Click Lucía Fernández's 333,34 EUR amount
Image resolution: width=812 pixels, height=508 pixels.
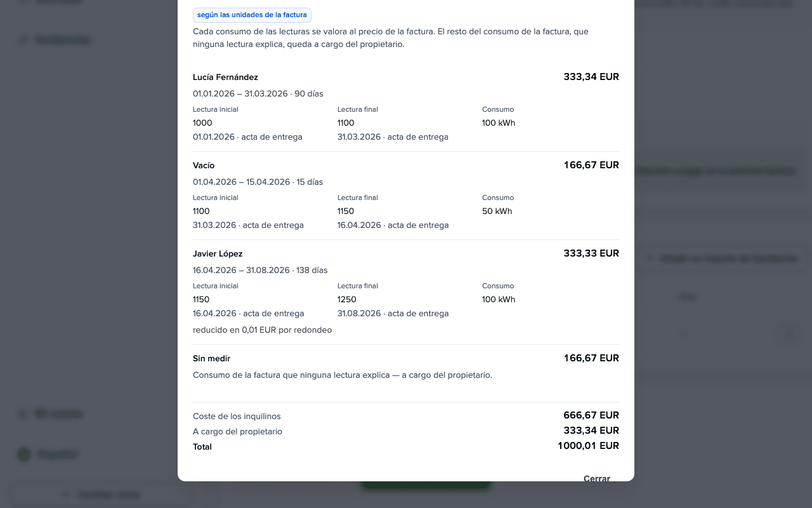click(591, 77)
